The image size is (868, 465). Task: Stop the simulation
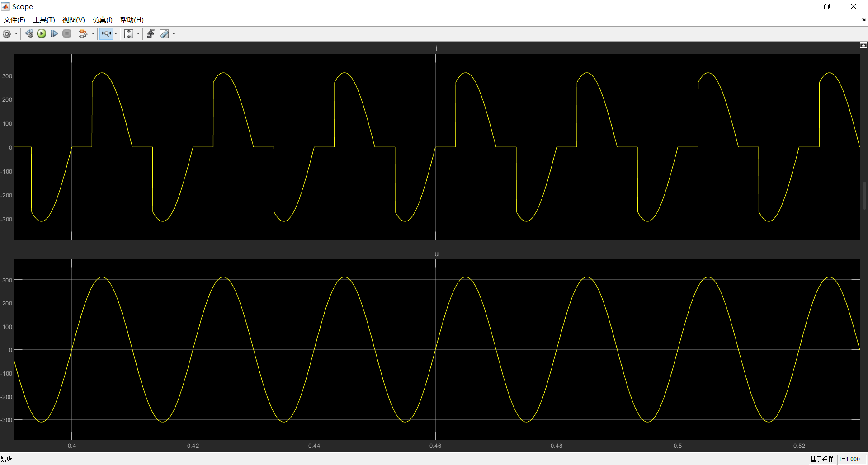[67, 34]
